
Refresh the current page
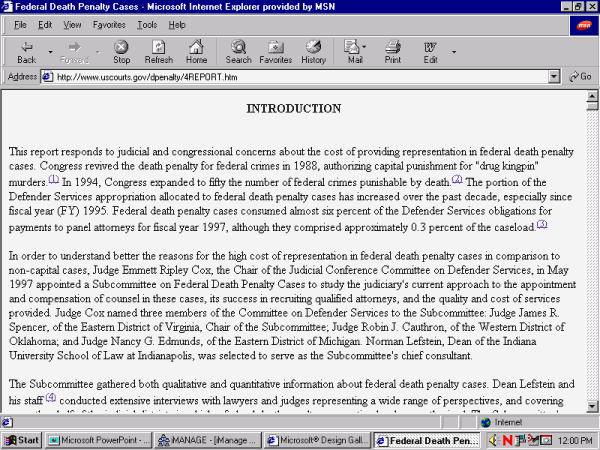coord(158,52)
